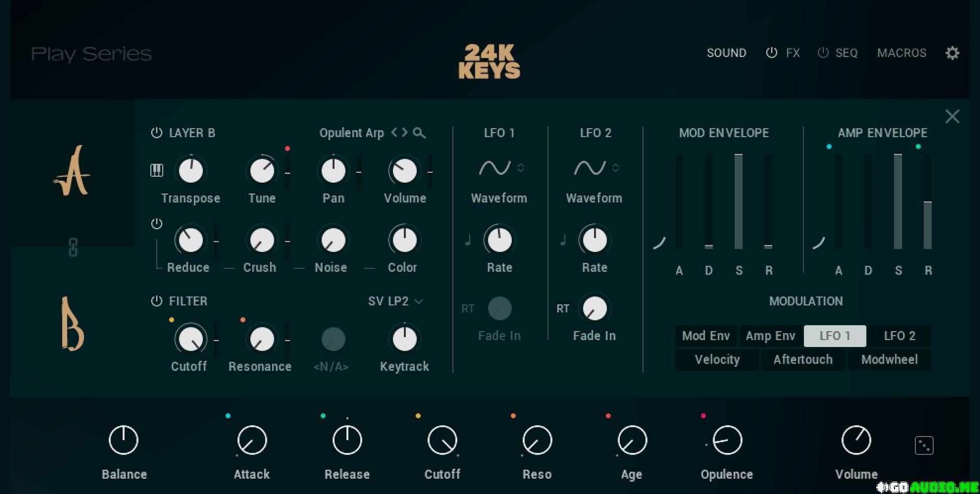Click Mod Envelope decay slider

pyautogui.click(x=708, y=201)
